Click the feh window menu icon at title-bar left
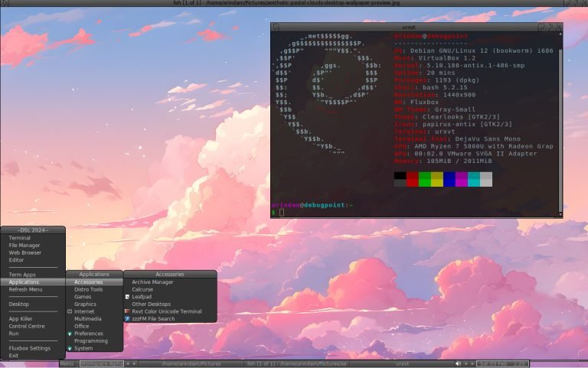The width and height of the screenshot is (588, 368). tap(5, 2)
